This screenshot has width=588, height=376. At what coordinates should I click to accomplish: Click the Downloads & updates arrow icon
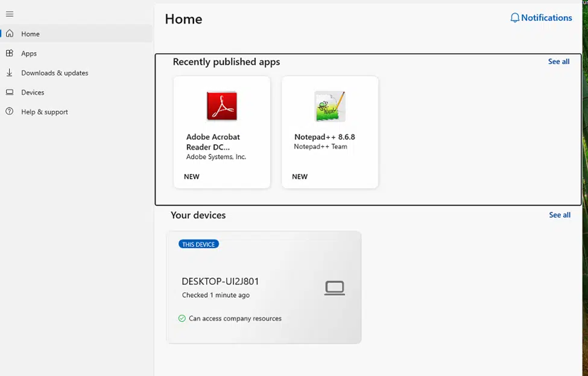click(10, 72)
